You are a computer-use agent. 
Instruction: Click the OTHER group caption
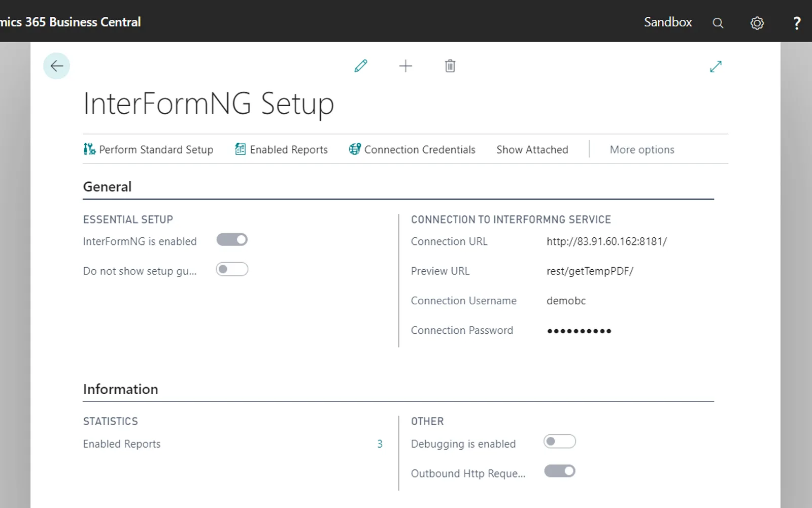coord(427,421)
